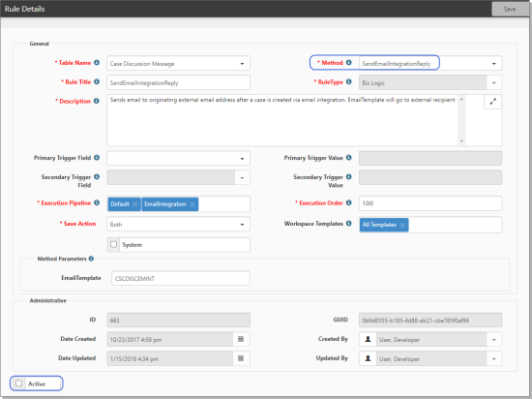Open the Date Updated calendar icon
Image resolution: width=532 pixels, height=399 pixels.
pyautogui.click(x=241, y=358)
